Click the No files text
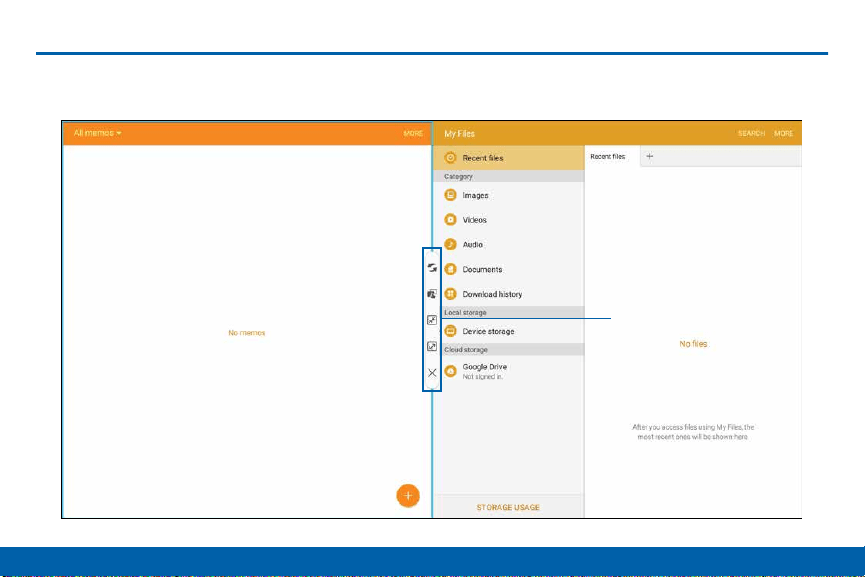Screen dimensions: 865x577 pos(693,344)
